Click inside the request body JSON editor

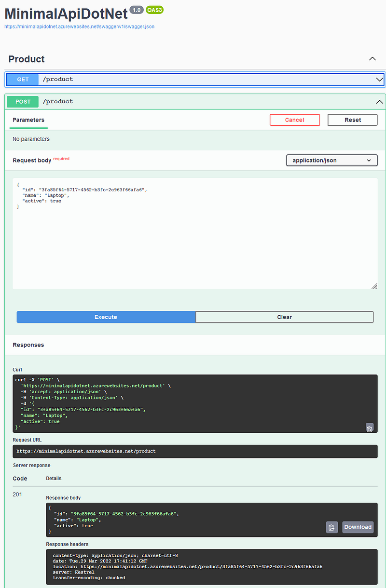195,234
